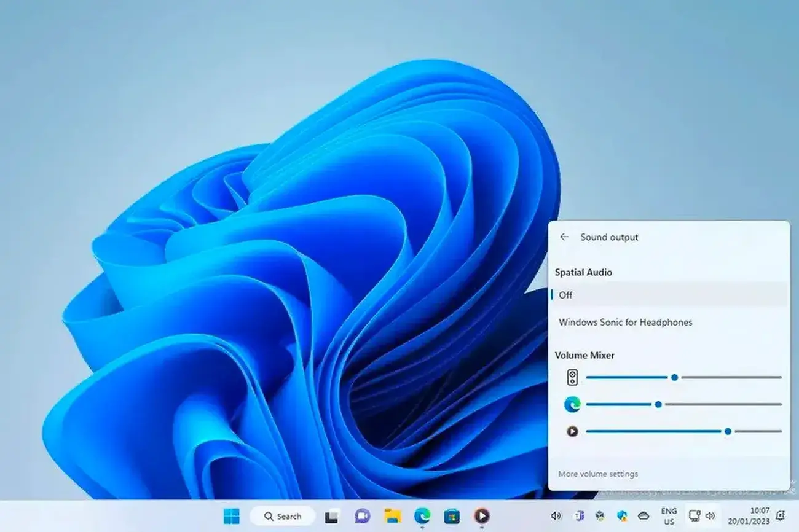This screenshot has height=532, width=799.
Task: Mute the system speaker in the volume flyout
Action: point(573,377)
